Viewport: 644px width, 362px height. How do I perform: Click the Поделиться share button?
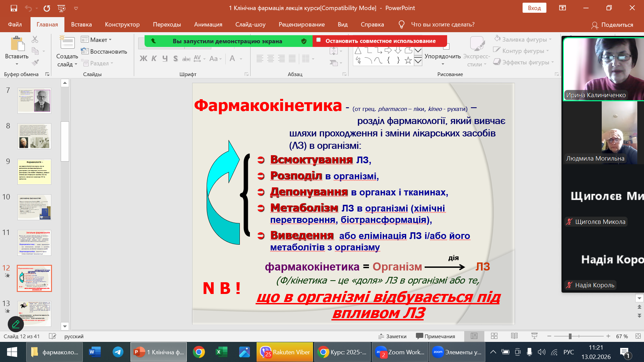coord(612,25)
